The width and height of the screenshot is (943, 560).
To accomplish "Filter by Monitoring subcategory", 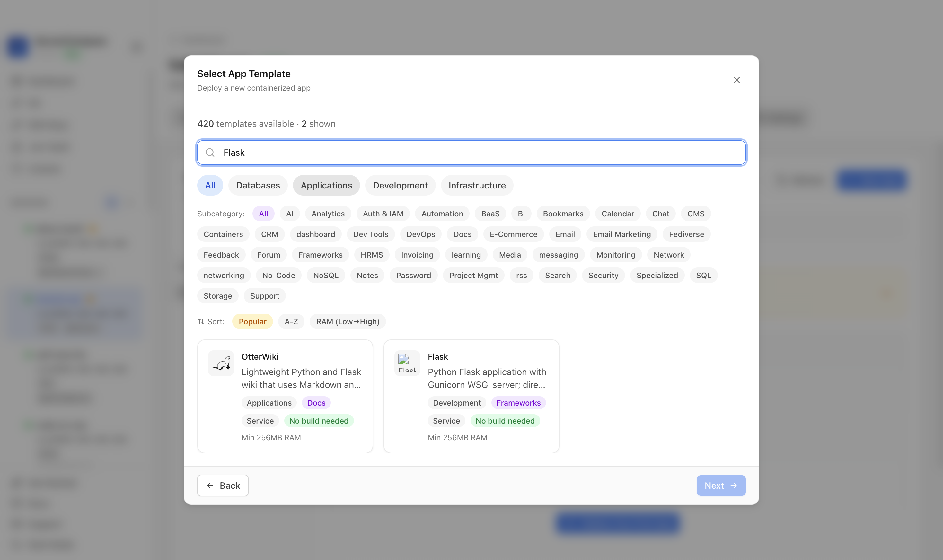I will coord(616,255).
